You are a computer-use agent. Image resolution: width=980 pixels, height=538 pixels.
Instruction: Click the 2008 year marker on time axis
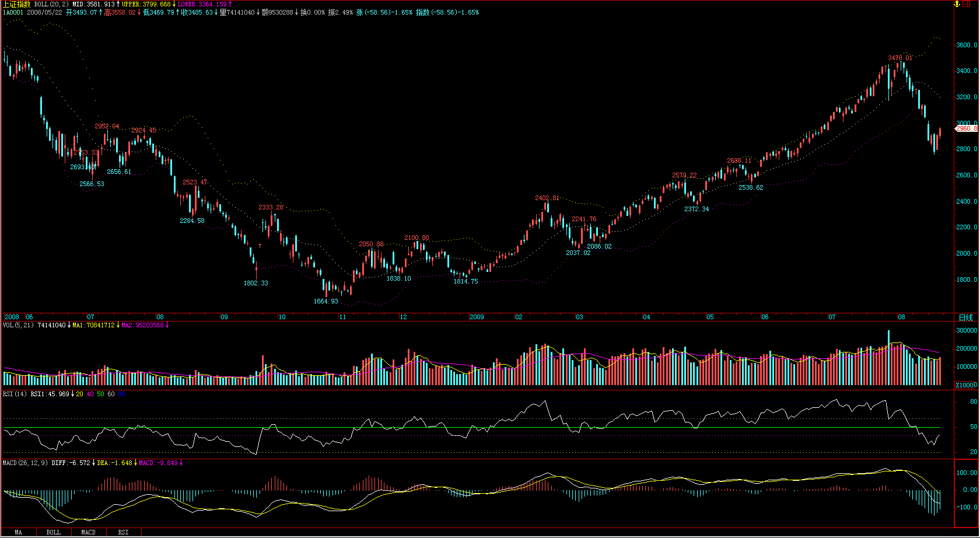point(12,317)
